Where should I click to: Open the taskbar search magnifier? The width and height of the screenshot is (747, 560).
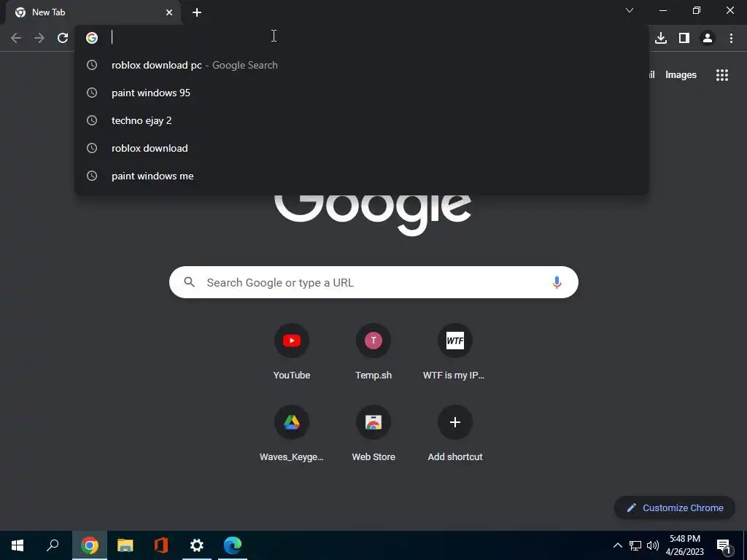[x=53, y=545]
